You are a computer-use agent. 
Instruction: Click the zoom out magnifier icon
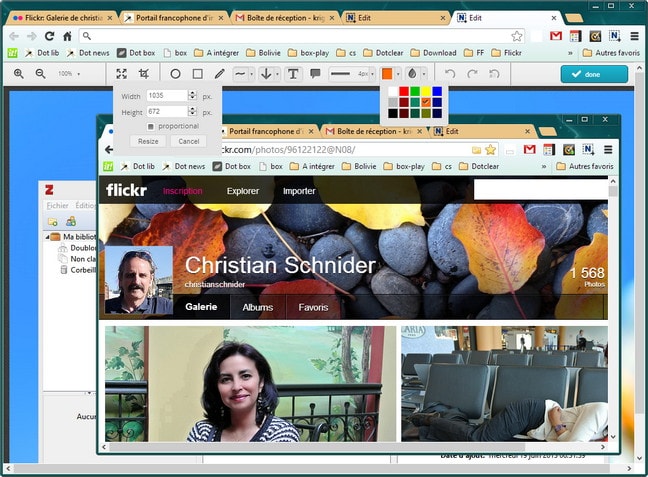click(x=40, y=74)
